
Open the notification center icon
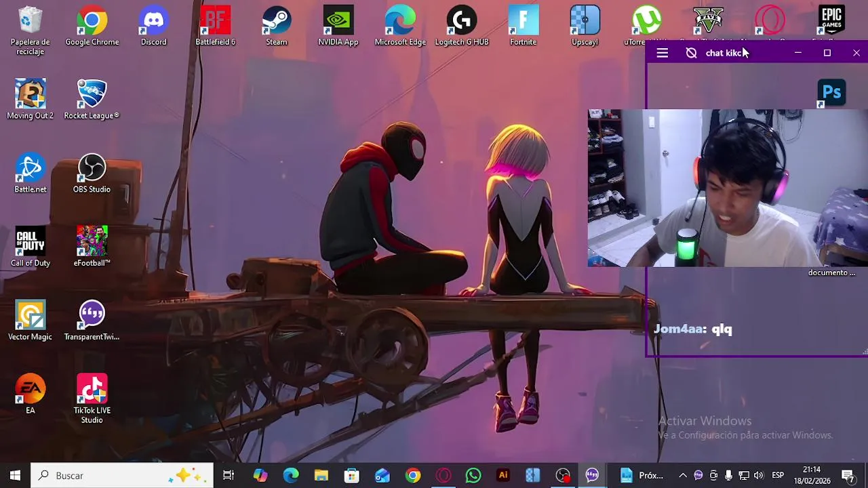(x=848, y=476)
